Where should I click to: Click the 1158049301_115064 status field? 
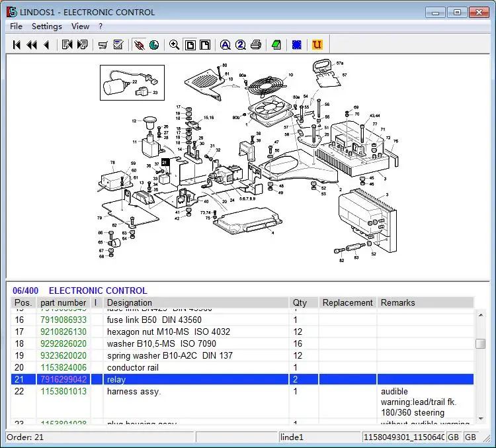pyautogui.click(x=403, y=437)
